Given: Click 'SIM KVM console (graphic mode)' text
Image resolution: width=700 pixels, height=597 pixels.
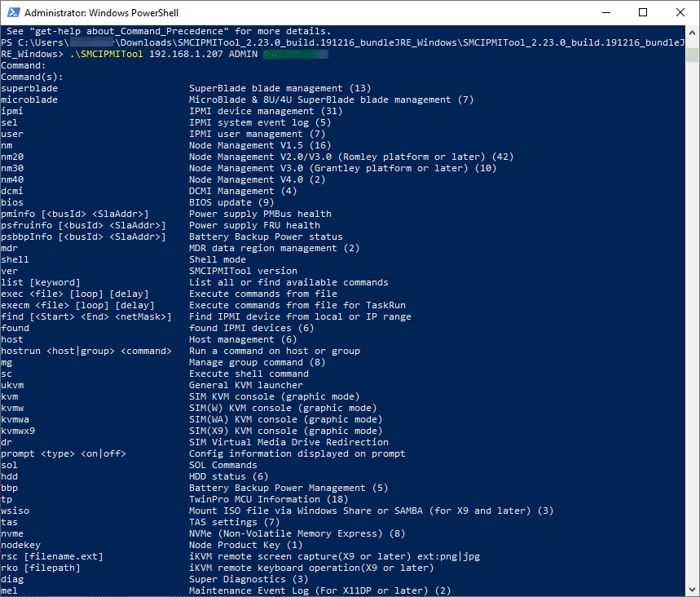Looking at the screenshot, I should tap(274, 397).
